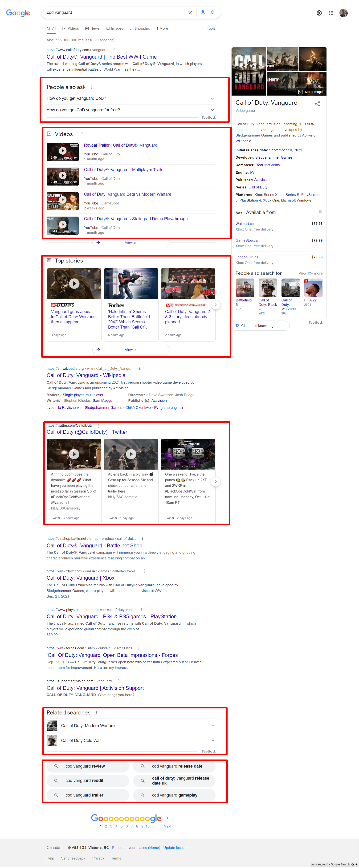Share the Call of Duty: Vanguard knowledge panel
The width and height of the screenshot is (359, 868).
[x=317, y=104]
